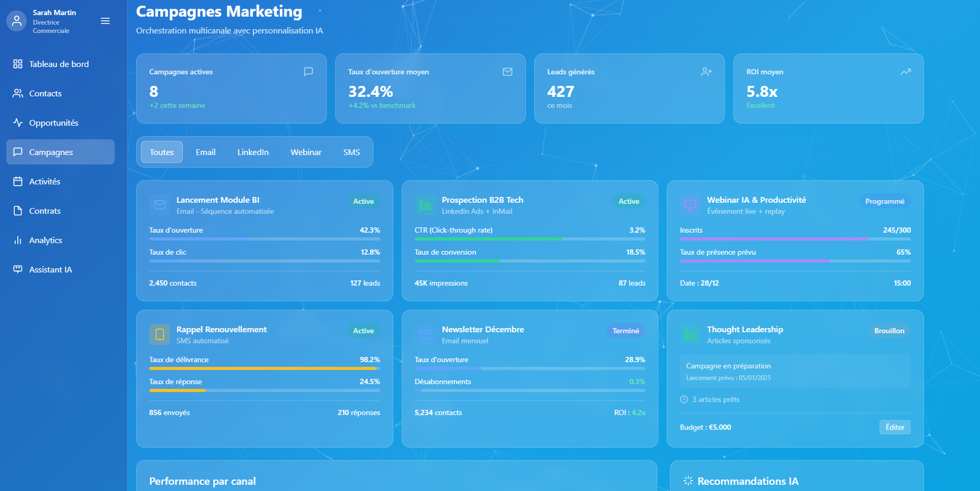The height and width of the screenshot is (491, 980).
Task: Click Sarah Martin's profile avatar
Action: pos(17,21)
